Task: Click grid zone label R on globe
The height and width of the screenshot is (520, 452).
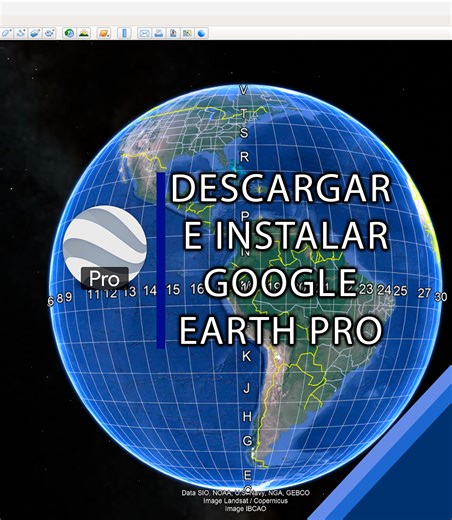Action: coord(244,156)
